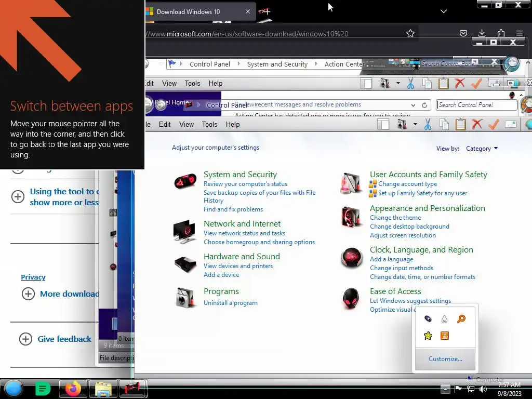This screenshot has width=532, height=399.
Task: Open dropdown arrow beside organize icon, front toolbar
Action: coord(415,124)
